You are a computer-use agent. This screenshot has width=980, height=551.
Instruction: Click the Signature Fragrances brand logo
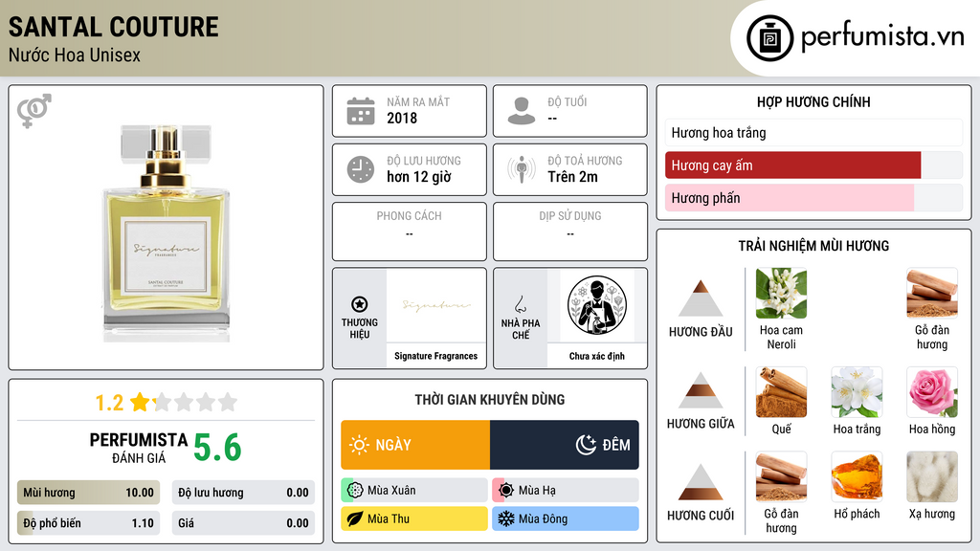tap(435, 305)
